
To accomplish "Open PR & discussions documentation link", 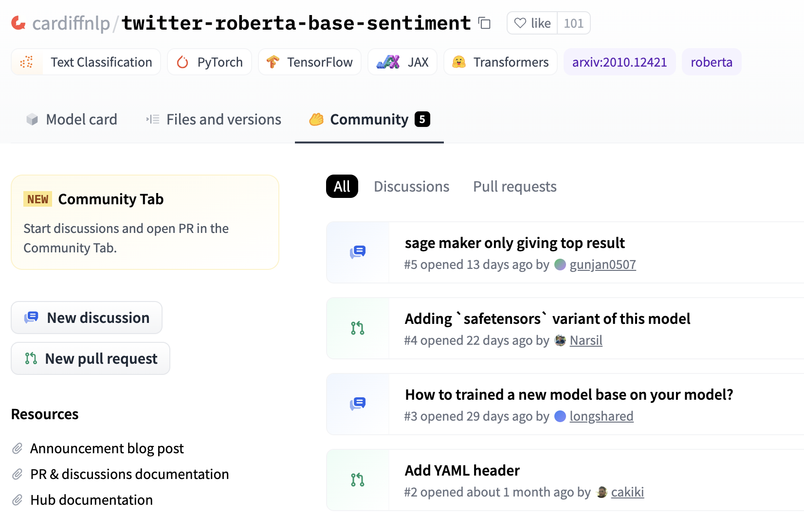I will [x=129, y=474].
